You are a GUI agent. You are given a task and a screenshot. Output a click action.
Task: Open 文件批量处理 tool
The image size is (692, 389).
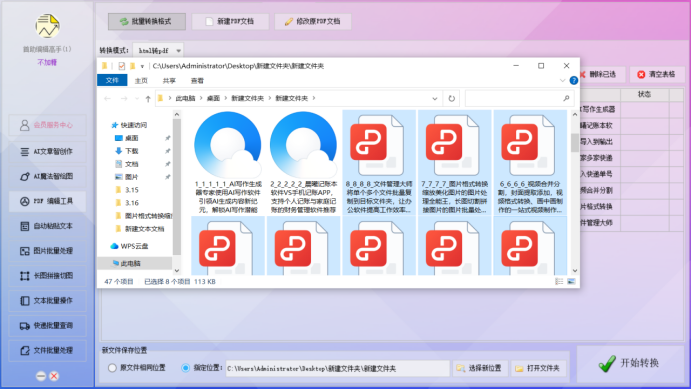click(47, 351)
